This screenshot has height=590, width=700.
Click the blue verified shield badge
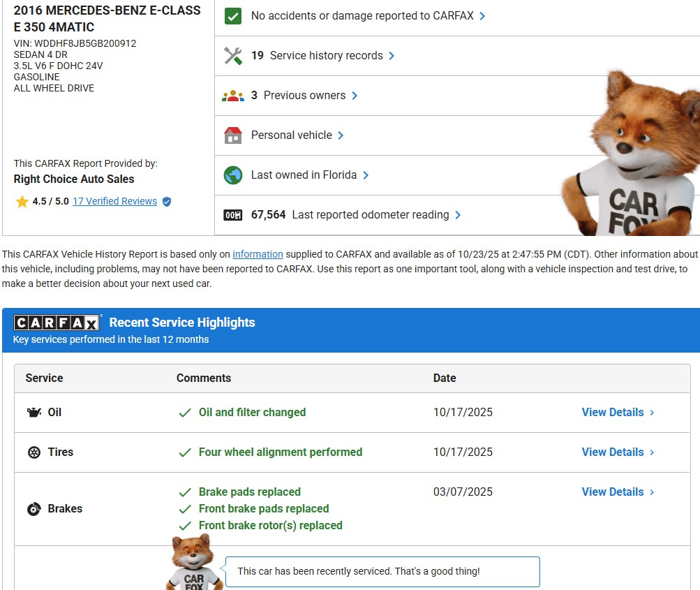[x=167, y=202]
